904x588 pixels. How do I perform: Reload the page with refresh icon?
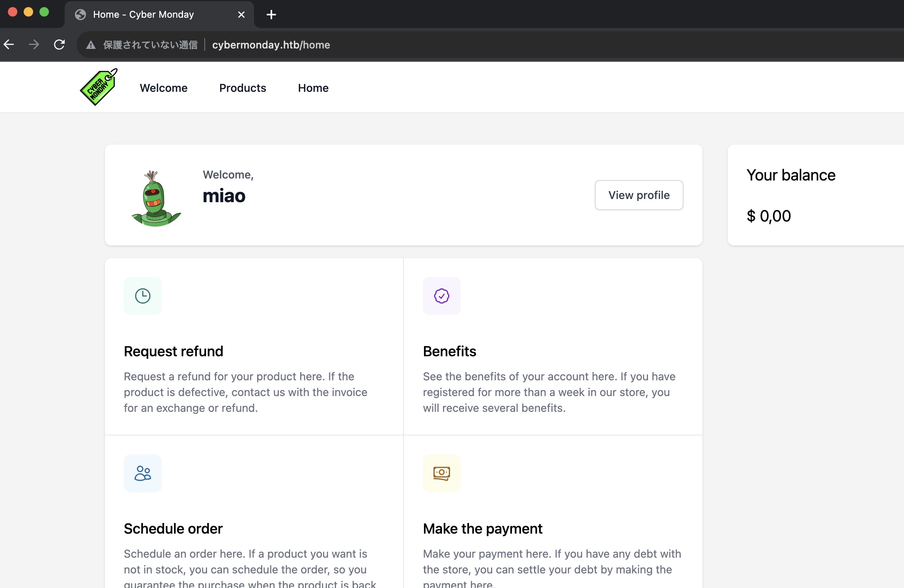tap(59, 45)
